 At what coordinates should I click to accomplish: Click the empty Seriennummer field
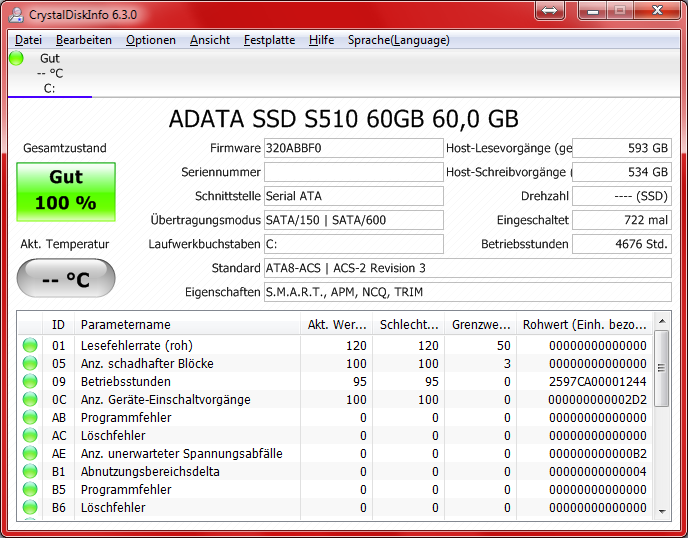[x=354, y=172]
